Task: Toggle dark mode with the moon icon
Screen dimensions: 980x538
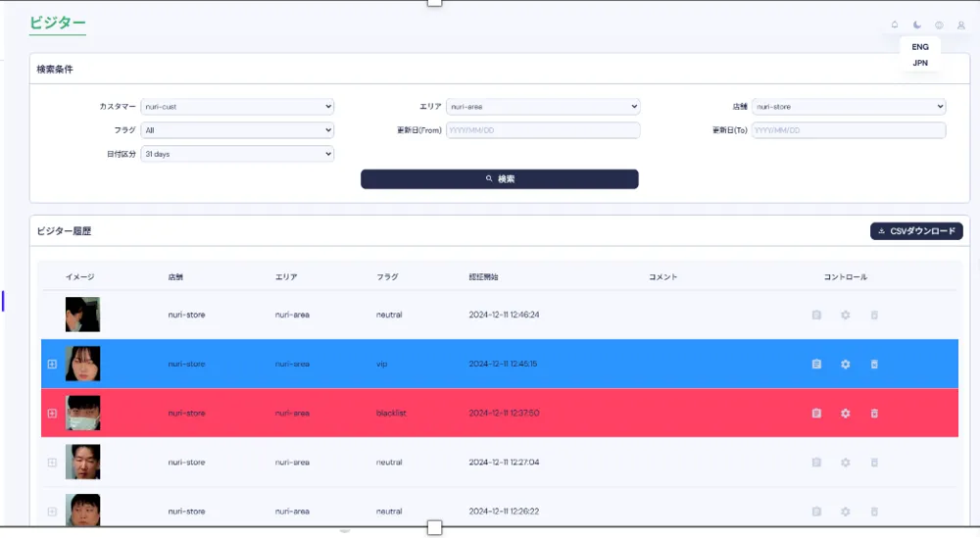Action: point(917,25)
